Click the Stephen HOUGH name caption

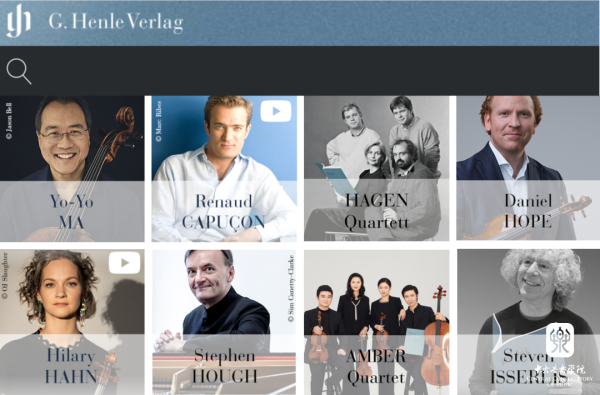pos(224,366)
